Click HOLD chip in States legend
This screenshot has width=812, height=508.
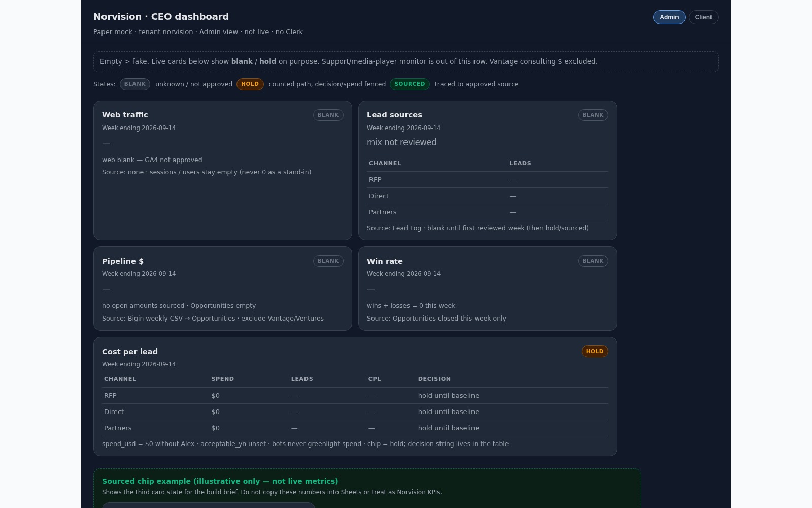(250, 84)
